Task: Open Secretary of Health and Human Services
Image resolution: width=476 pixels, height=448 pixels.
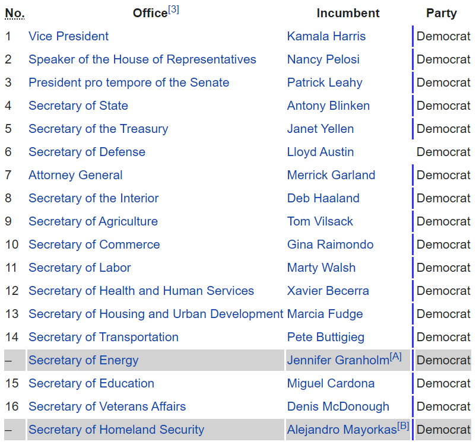Action: [141, 291]
